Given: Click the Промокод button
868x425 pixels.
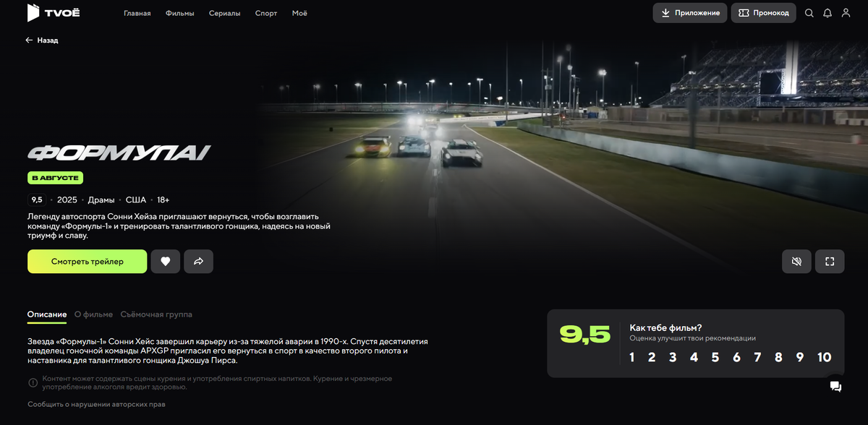Looking at the screenshot, I should [763, 13].
